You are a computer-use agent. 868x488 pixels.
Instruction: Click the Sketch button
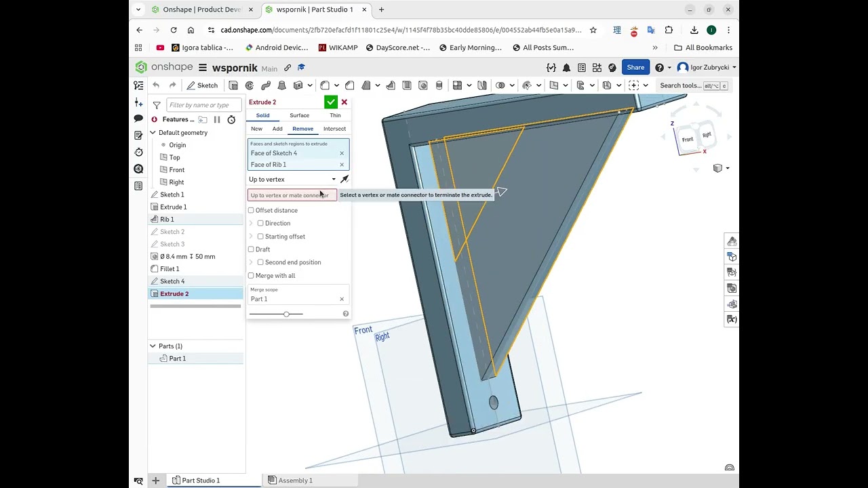click(202, 85)
